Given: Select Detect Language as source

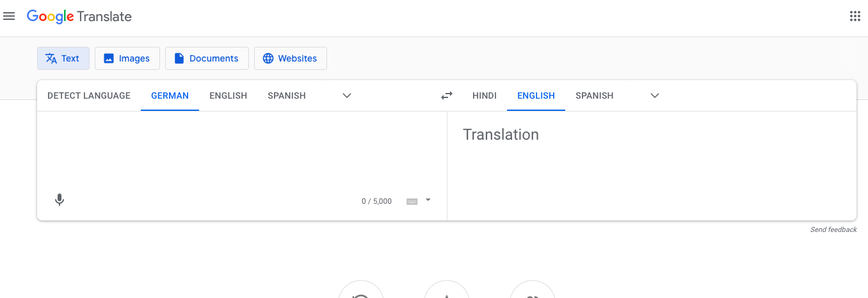Looking at the screenshot, I should click(89, 95).
